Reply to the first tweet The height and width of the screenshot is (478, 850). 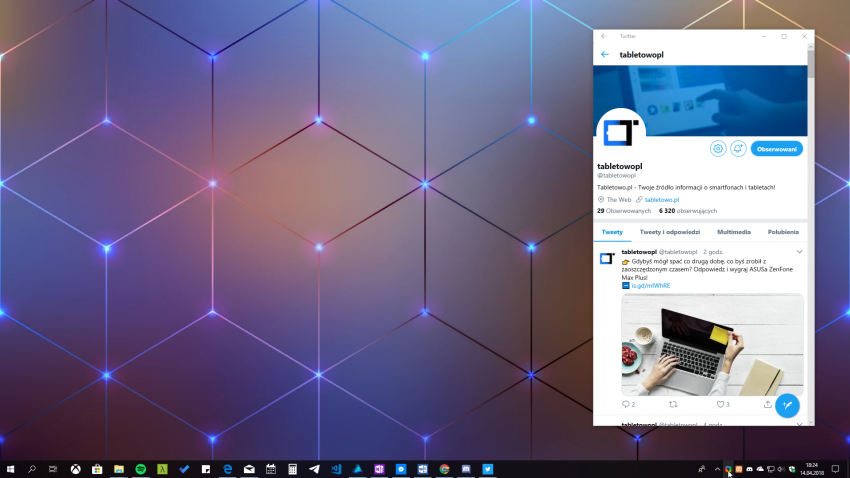click(x=627, y=404)
